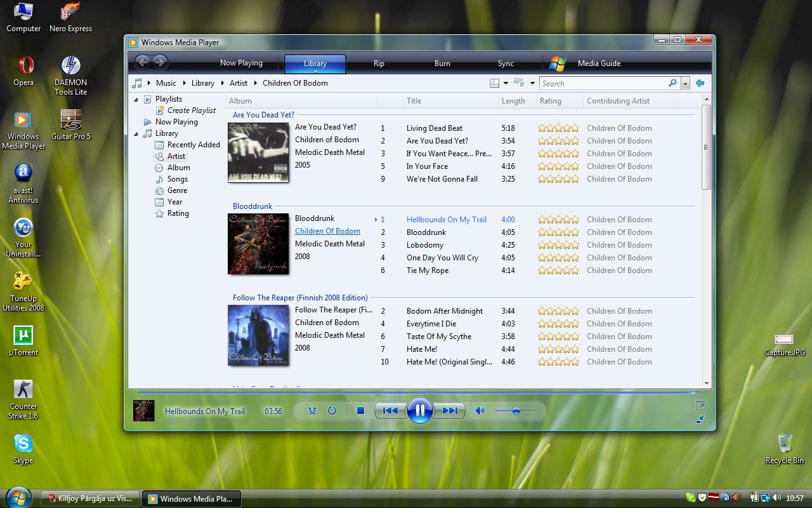812x508 pixels.
Task: Select Year in the Library tree
Action: (175, 202)
